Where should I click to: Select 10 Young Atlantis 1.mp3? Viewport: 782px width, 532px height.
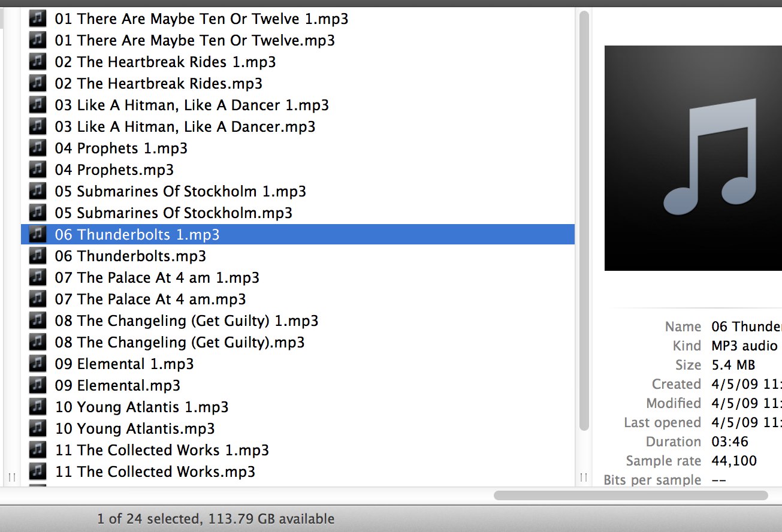pos(142,407)
